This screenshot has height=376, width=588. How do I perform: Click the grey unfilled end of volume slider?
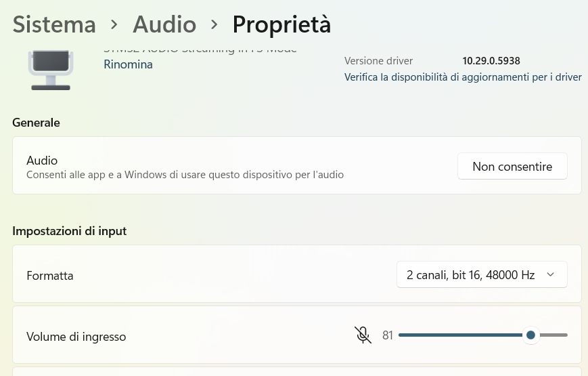tap(553, 335)
